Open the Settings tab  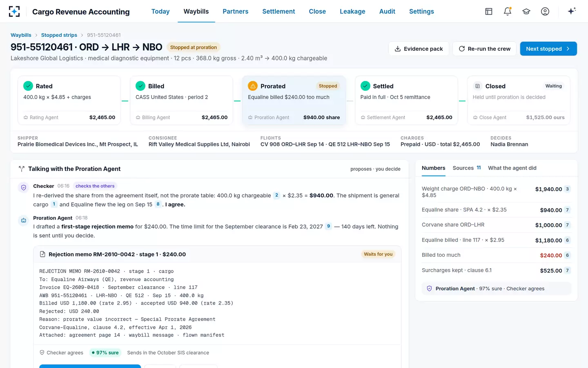(421, 11)
